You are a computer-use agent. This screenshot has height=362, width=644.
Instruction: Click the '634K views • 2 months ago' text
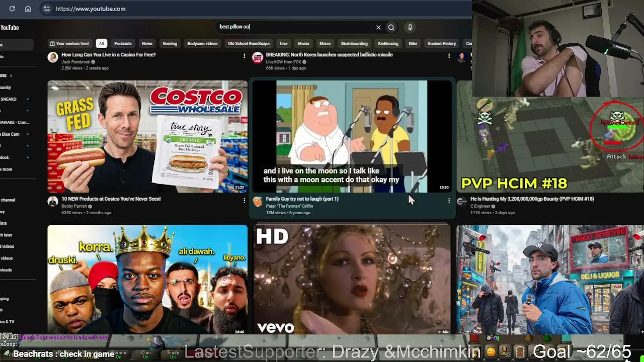click(86, 213)
